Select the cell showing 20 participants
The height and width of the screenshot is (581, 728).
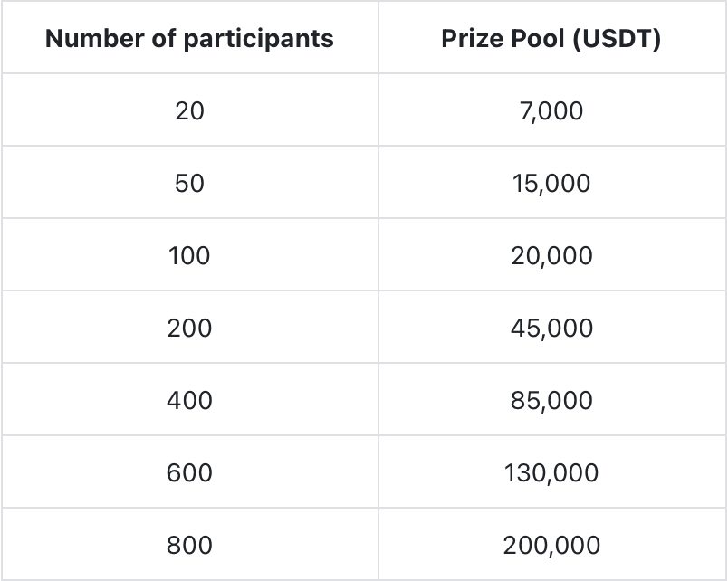click(189, 110)
